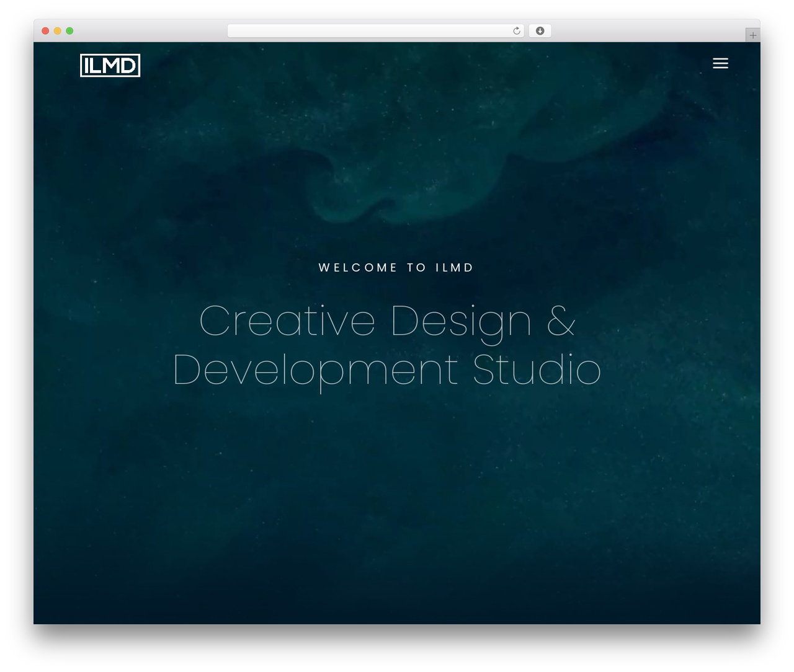Close the browser window with the red button

click(x=45, y=31)
